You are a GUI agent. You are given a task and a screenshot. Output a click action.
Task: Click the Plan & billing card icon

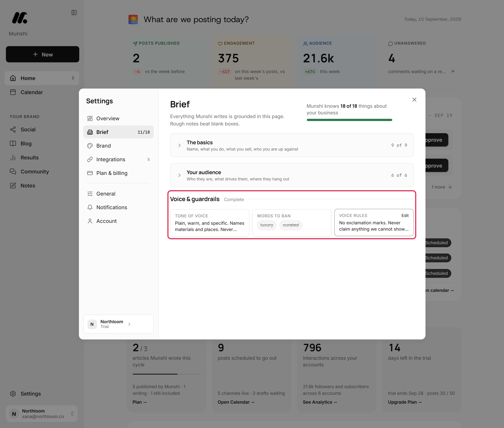pos(90,173)
